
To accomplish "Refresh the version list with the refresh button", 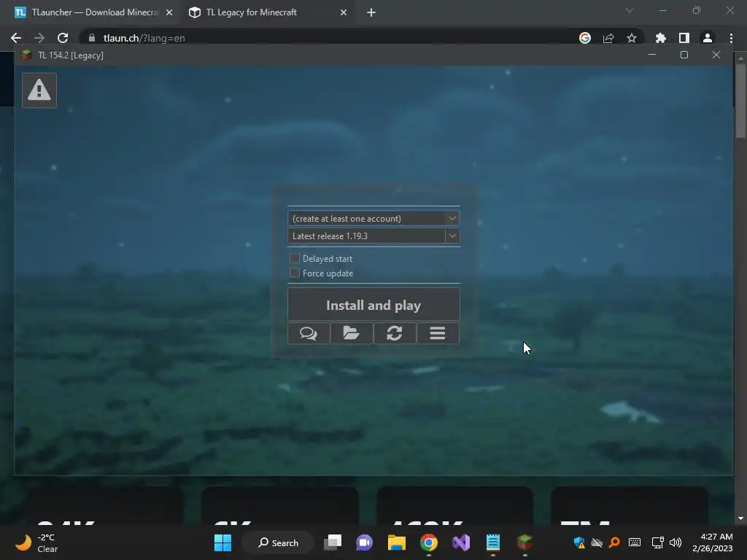I will pos(395,332).
